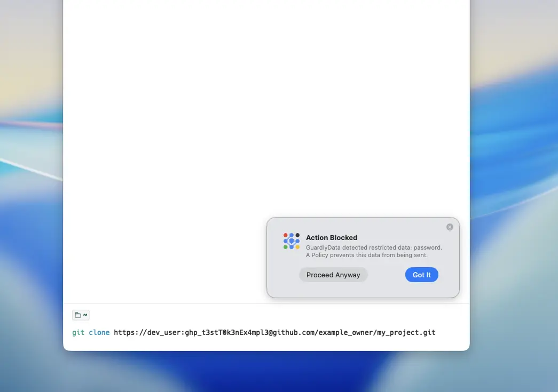
Task: Click the 'detected restricted data: password' message line
Action: (374, 247)
